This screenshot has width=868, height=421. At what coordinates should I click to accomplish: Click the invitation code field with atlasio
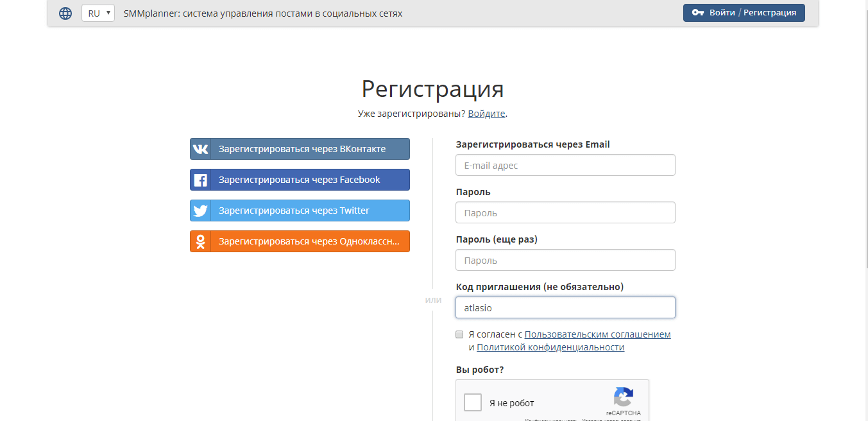pos(565,307)
